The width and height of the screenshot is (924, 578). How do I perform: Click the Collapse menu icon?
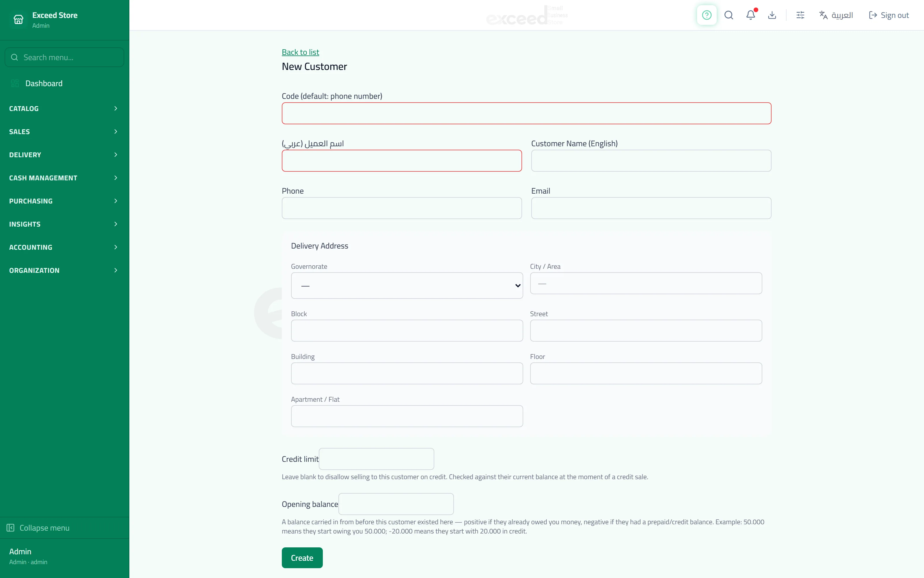pyautogui.click(x=10, y=527)
